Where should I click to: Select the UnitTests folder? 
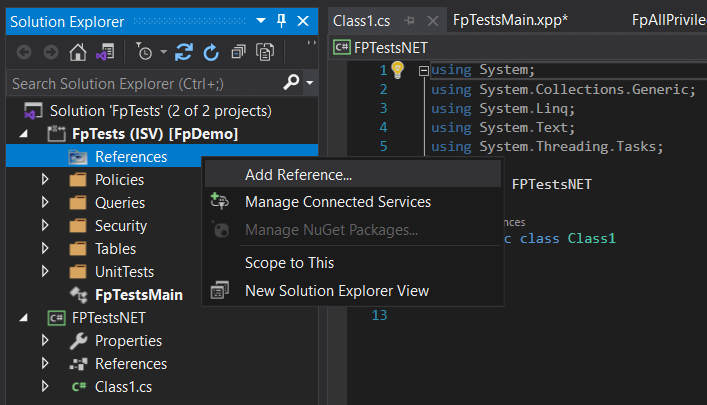click(x=124, y=272)
